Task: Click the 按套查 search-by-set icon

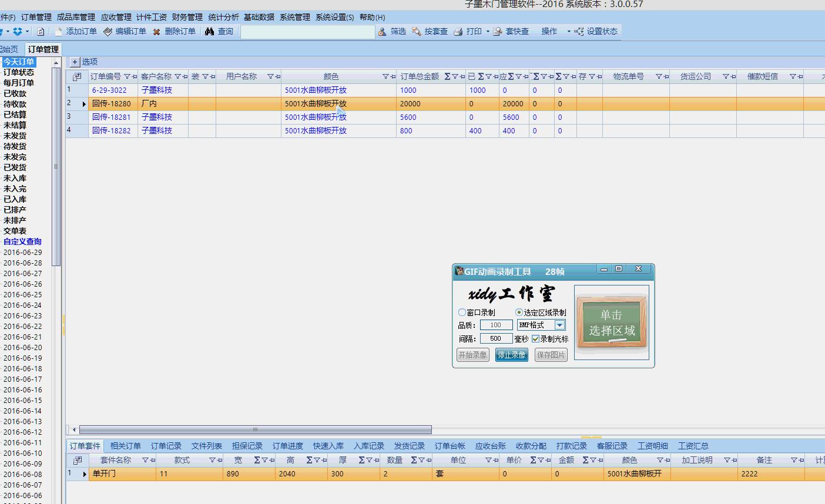Action: click(x=417, y=32)
